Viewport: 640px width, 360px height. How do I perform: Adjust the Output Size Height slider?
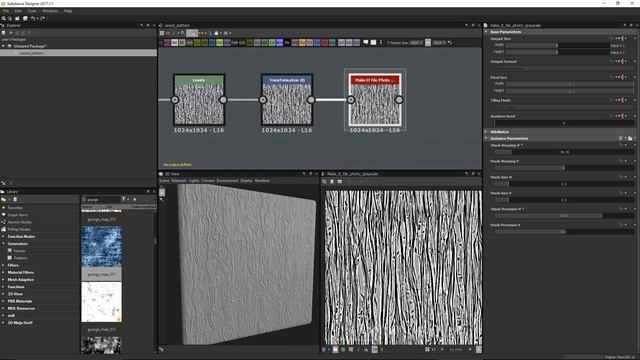[558, 52]
